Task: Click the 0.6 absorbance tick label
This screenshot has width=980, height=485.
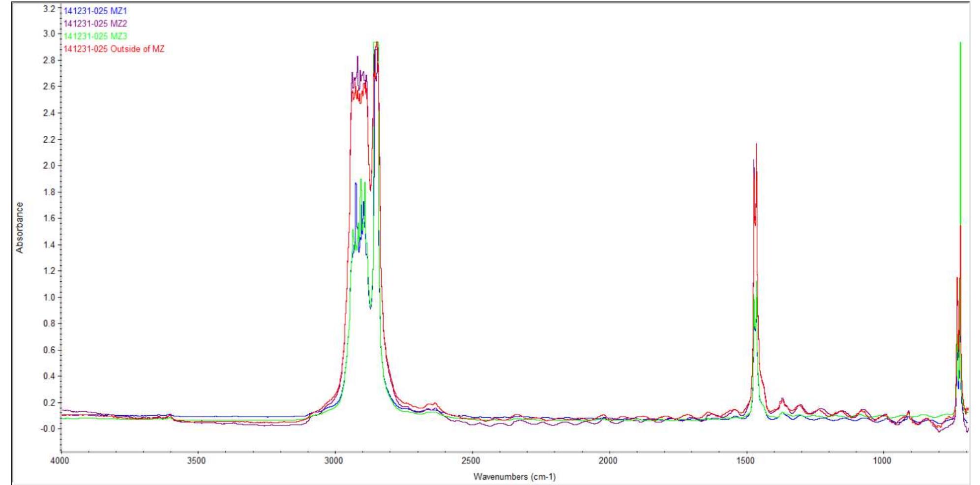Action: pyautogui.click(x=49, y=350)
